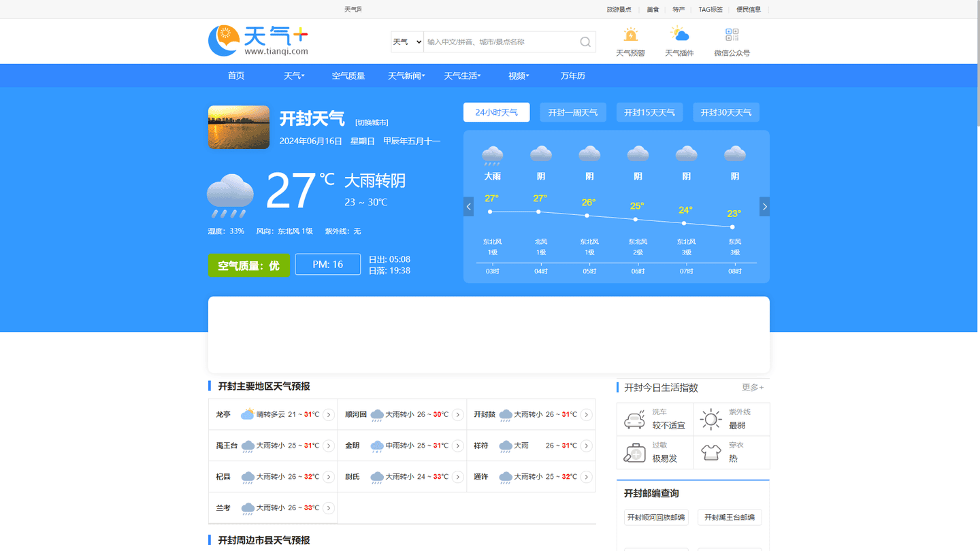
Task: Open 空气质量 in navigation bar
Action: [348, 76]
